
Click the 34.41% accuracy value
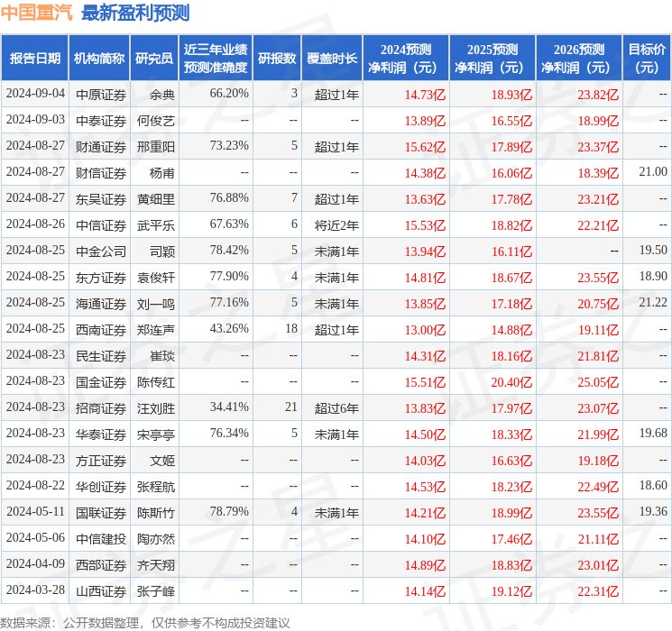tap(229, 407)
